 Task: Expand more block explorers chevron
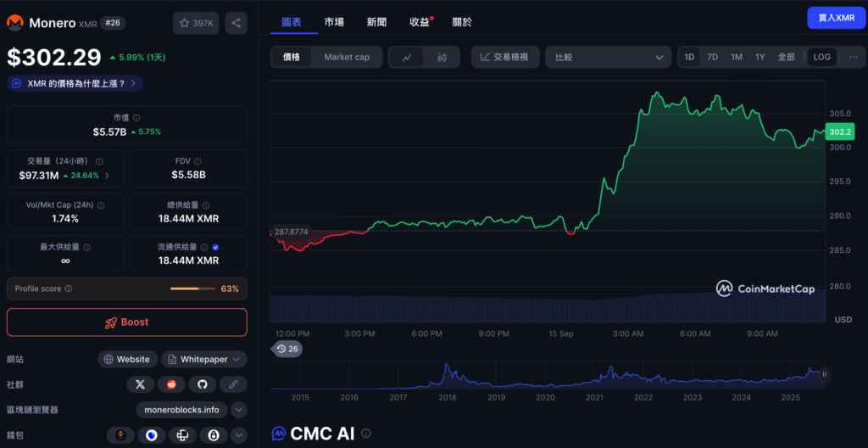pyautogui.click(x=238, y=410)
